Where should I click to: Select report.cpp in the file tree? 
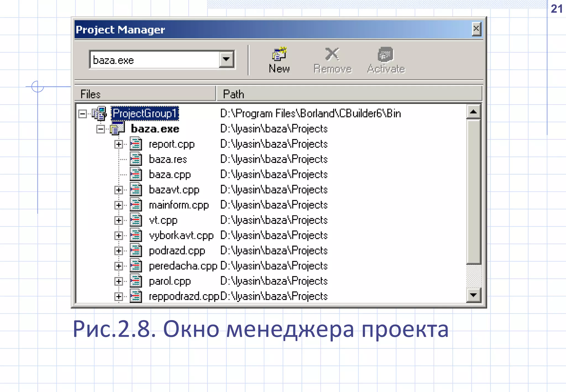(x=172, y=144)
